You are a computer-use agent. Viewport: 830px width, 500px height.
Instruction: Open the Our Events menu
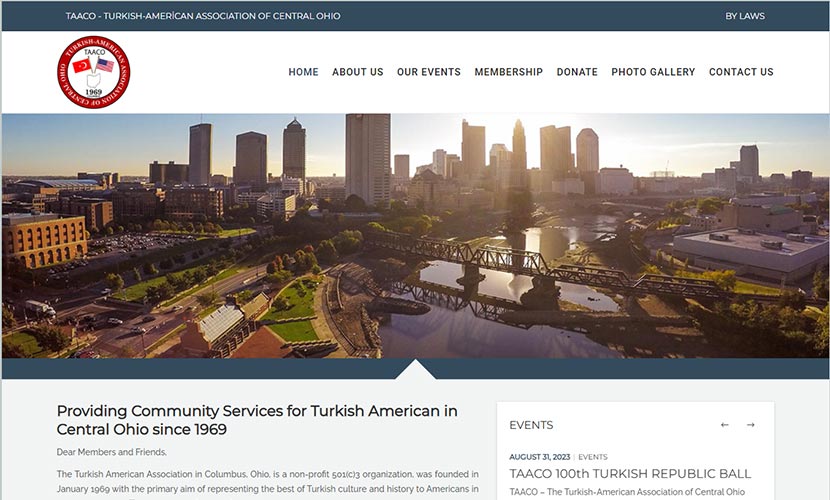click(x=428, y=72)
